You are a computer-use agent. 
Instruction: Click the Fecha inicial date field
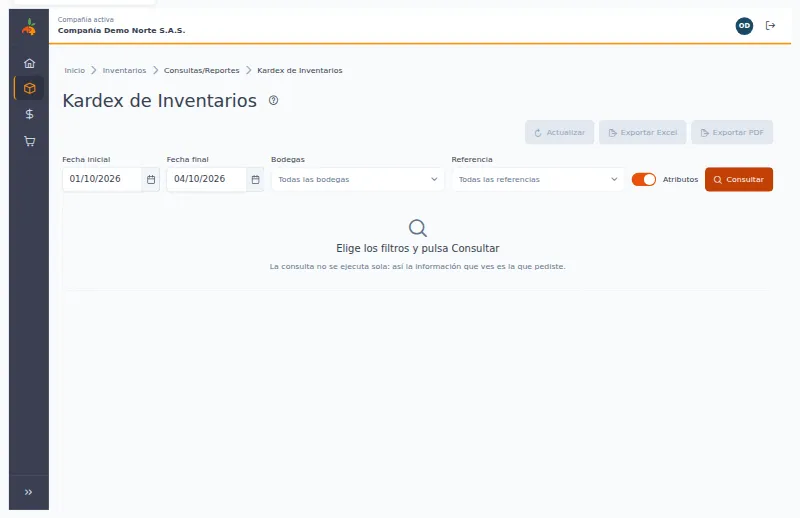[102, 180]
